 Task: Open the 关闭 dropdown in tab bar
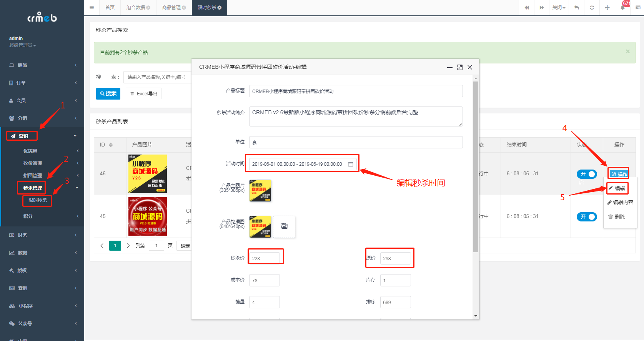559,7
